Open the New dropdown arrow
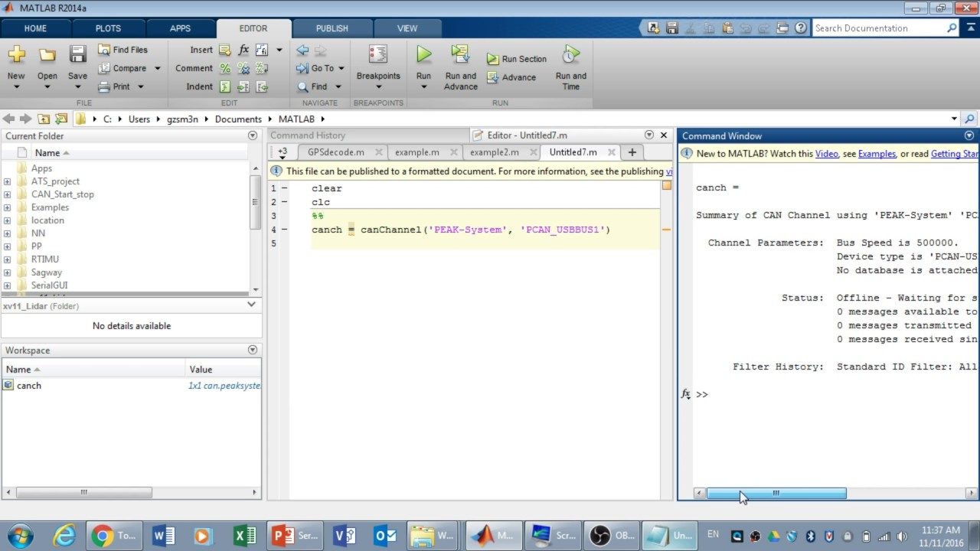The image size is (980, 551). point(16,86)
